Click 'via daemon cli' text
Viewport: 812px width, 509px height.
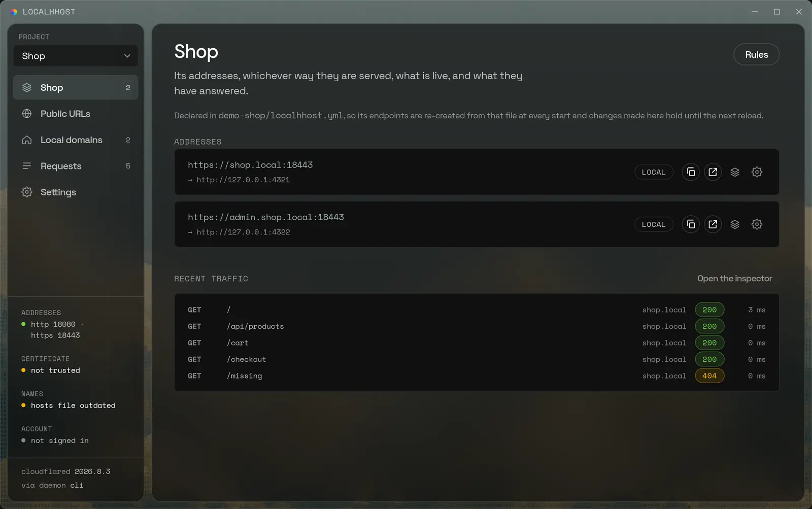(52, 485)
